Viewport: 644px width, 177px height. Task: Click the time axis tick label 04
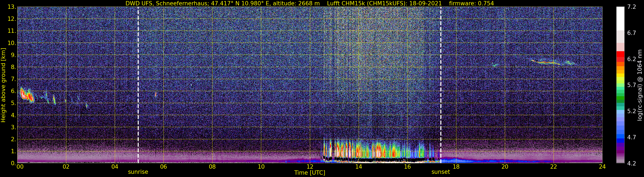pos(115,167)
